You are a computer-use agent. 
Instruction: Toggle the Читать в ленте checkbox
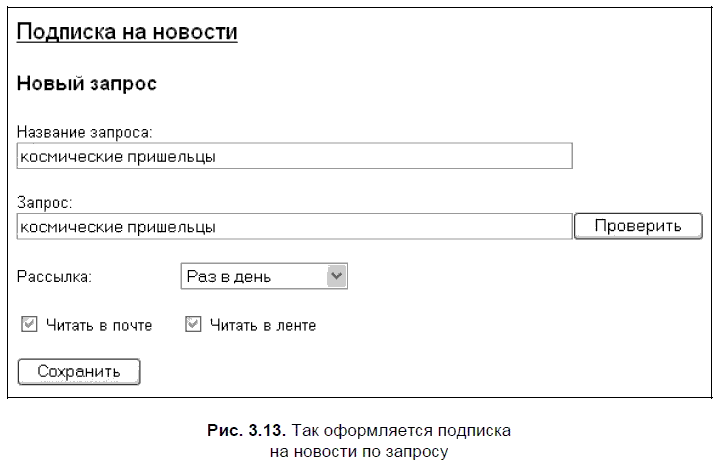pyautogui.click(x=193, y=325)
